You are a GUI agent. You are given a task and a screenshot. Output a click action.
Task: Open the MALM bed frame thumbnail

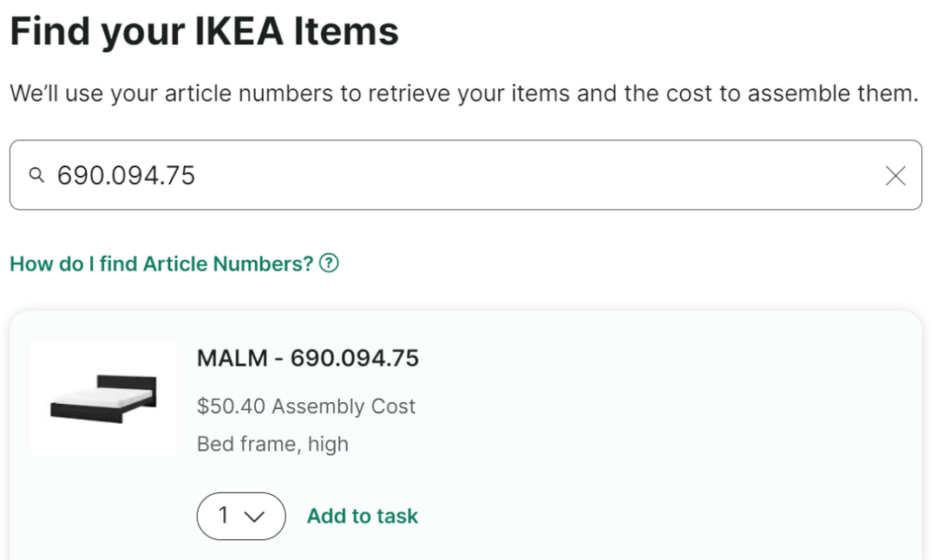(x=103, y=399)
